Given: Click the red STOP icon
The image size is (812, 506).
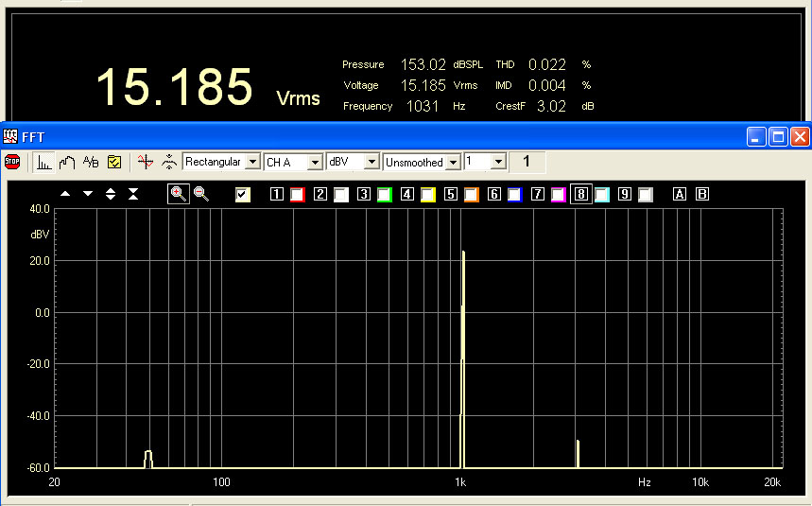Looking at the screenshot, I should (x=12, y=162).
